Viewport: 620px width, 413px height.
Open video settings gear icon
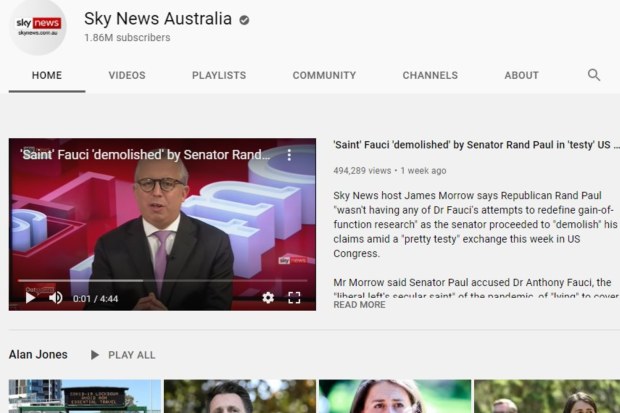coord(268,297)
